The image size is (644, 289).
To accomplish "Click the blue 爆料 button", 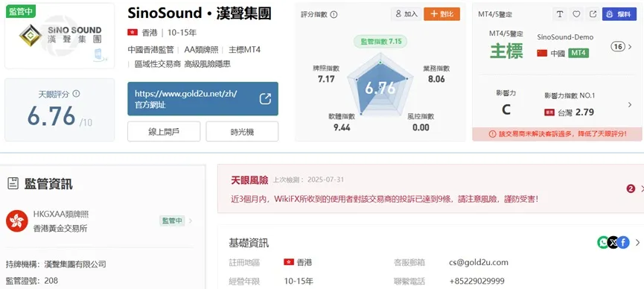I will click(x=619, y=14).
